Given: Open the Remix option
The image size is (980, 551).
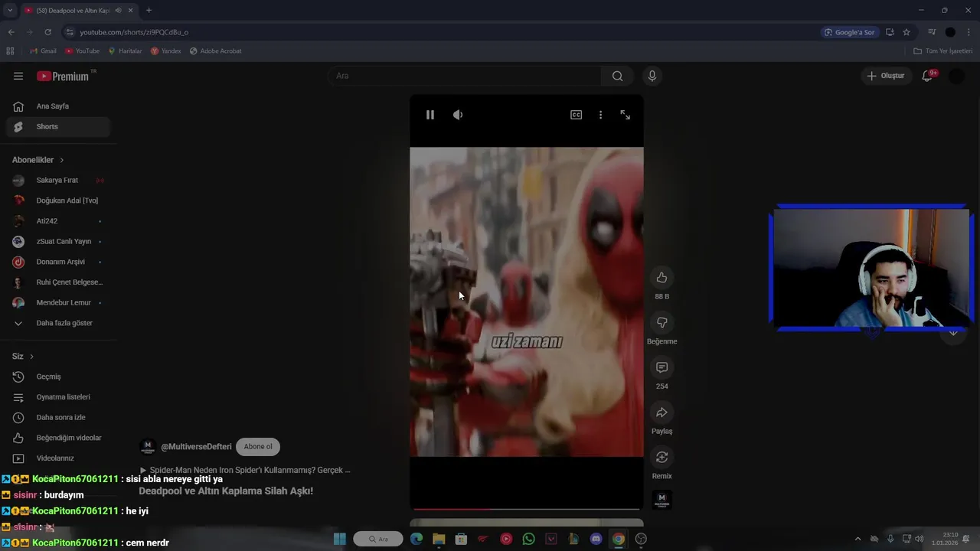Looking at the screenshot, I should point(661,458).
